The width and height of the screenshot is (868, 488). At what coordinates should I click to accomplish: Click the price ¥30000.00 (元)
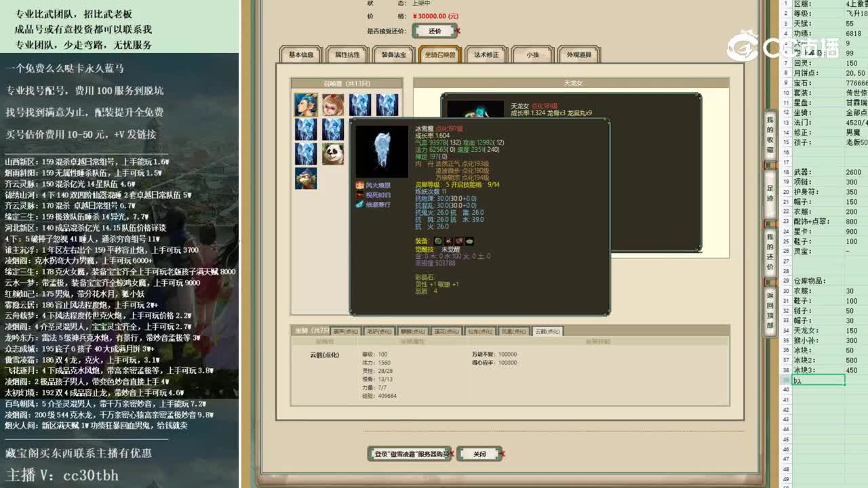point(435,16)
